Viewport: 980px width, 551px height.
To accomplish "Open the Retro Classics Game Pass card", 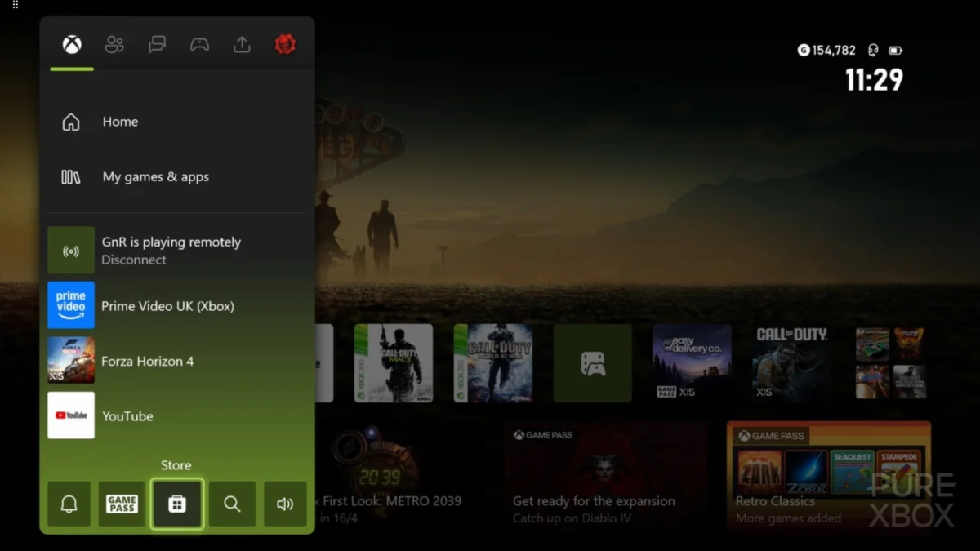I will click(x=827, y=478).
